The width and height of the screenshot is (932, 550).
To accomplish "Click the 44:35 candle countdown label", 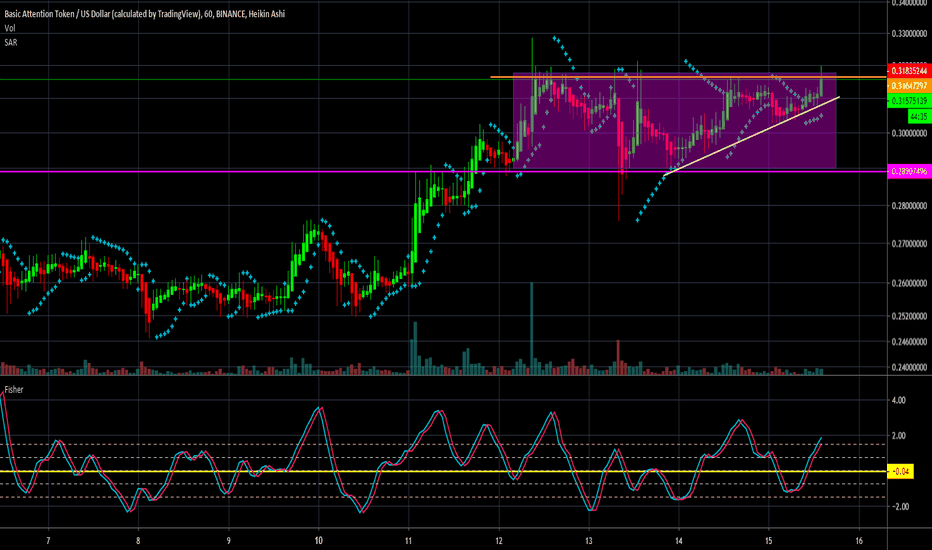I will click(x=918, y=117).
